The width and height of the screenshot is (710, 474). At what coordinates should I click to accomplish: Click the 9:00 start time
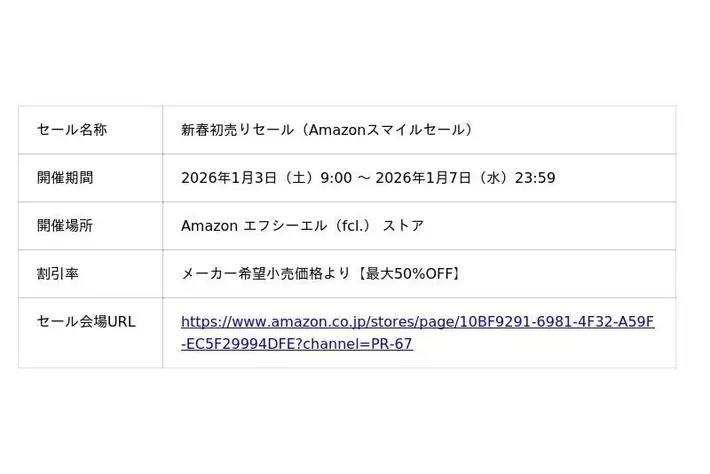point(336,178)
